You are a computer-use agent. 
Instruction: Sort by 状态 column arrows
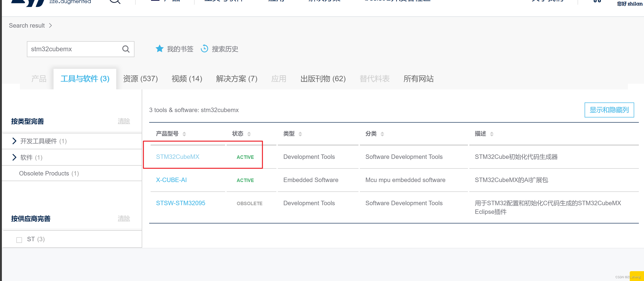(x=249, y=134)
